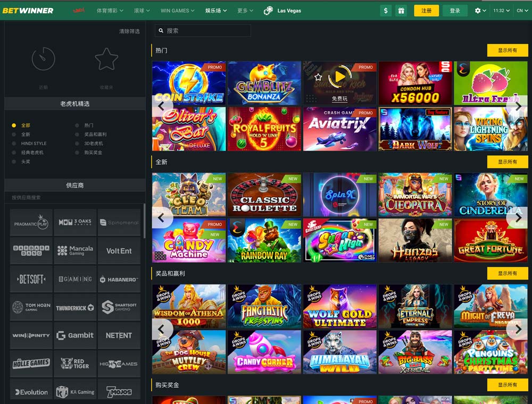
Task: Open Classic Roulette game thumbnail
Action: [x=264, y=195]
